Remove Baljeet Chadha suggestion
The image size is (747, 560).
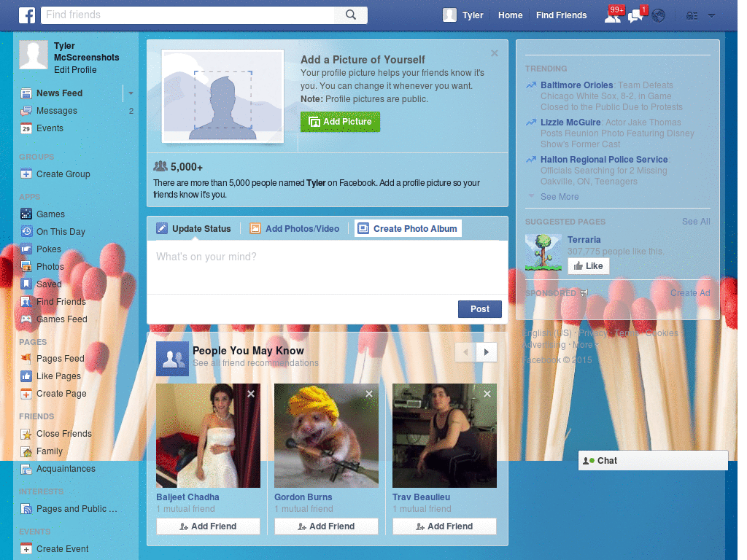click(x=251, y=394)
